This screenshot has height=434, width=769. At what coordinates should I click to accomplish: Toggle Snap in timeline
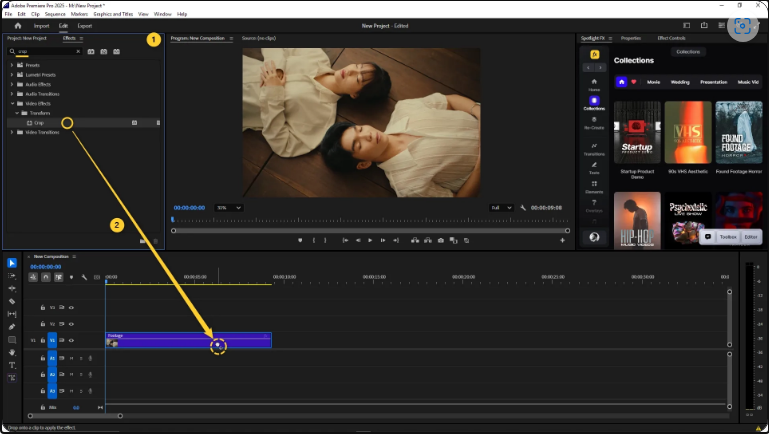[x=46, y=278]
